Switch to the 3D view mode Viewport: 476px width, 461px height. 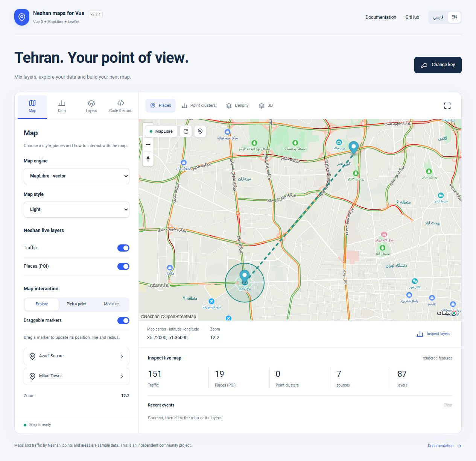pyautogui.click(x=266, y=106)
